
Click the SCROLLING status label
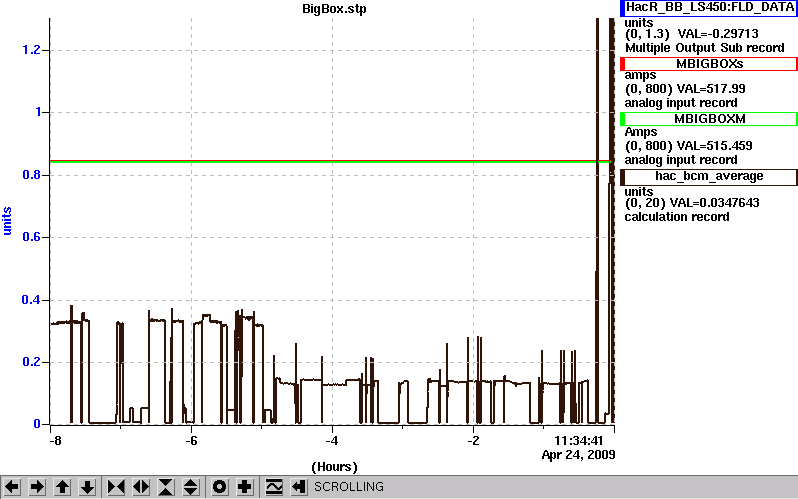pyautogui.click(x=349, y=487)
